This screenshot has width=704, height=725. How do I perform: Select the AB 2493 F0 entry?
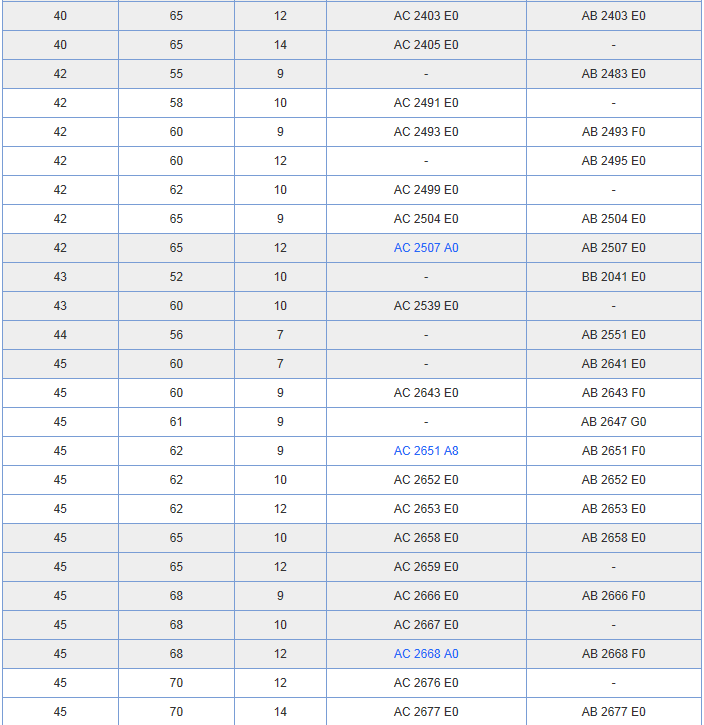613,132
